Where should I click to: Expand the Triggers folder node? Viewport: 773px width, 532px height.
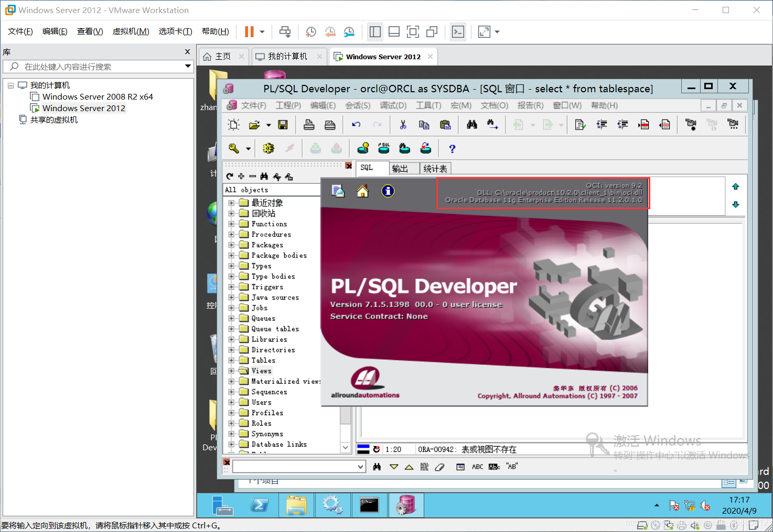pos(231,287)
